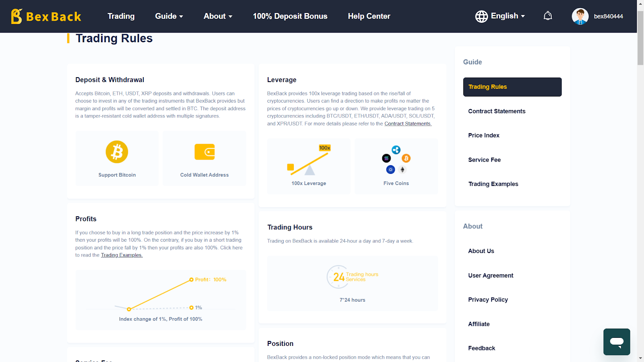The image size is (644, 362).
Task: Click the Leverage section heading
Action: click(282, 80)
